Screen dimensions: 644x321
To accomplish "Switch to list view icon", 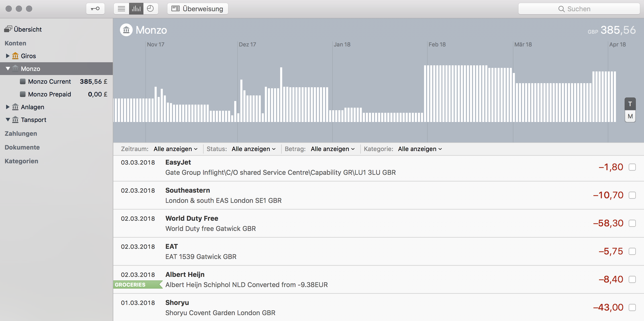I will (121, 9).
